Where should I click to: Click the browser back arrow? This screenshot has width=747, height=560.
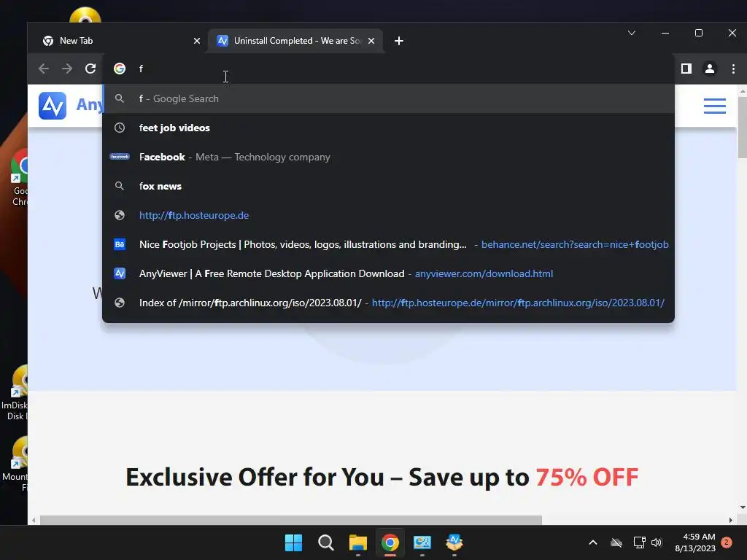[44, 69]
